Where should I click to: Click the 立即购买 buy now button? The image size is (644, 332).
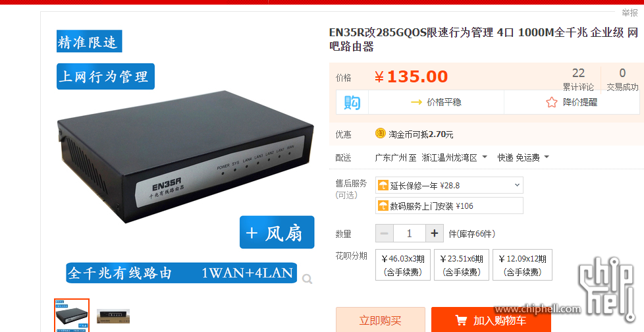pyautogui.click(x=381, y=321)
